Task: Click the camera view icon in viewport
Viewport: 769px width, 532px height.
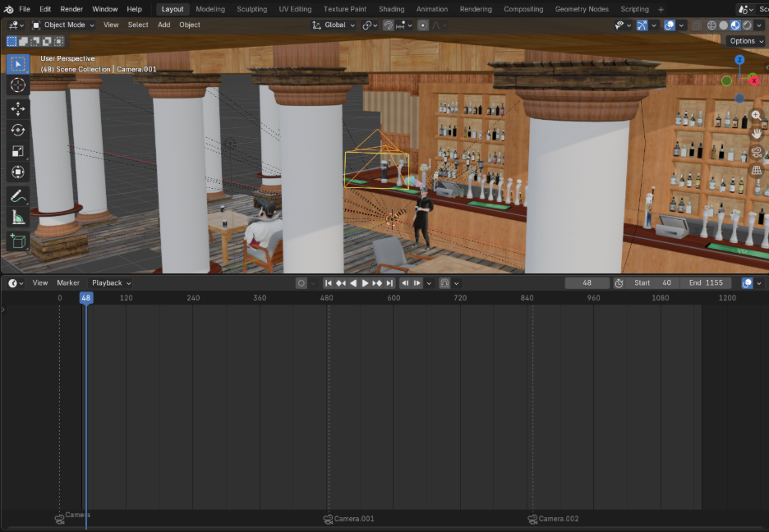Action: (756, 152)
